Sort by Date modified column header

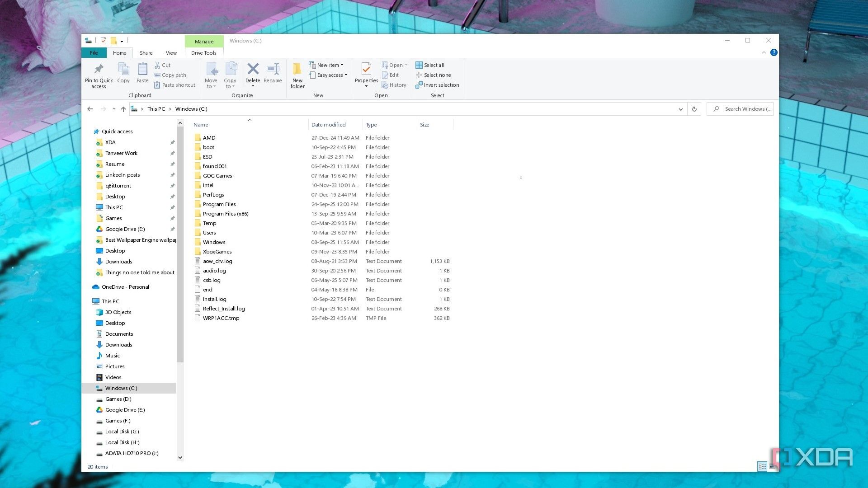(x=335, y=125)
